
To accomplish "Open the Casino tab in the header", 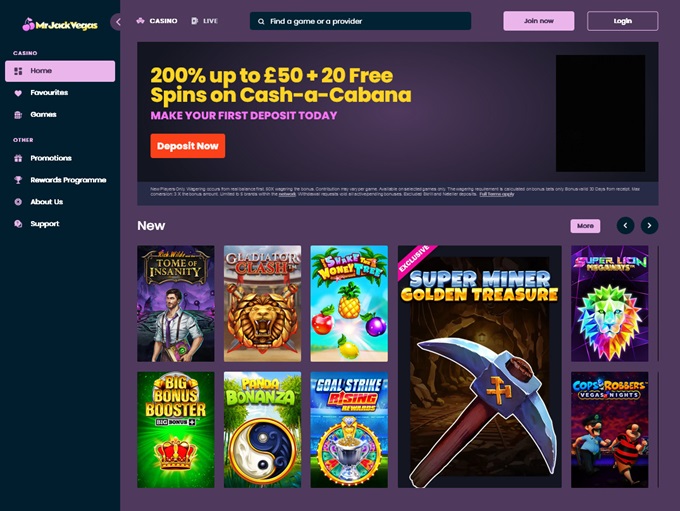I will 157,21.
